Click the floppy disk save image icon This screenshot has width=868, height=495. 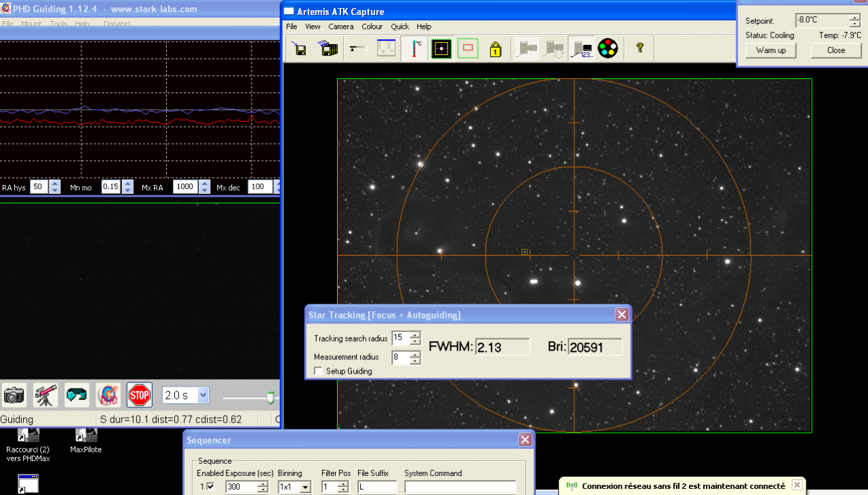tap(300, 49)
